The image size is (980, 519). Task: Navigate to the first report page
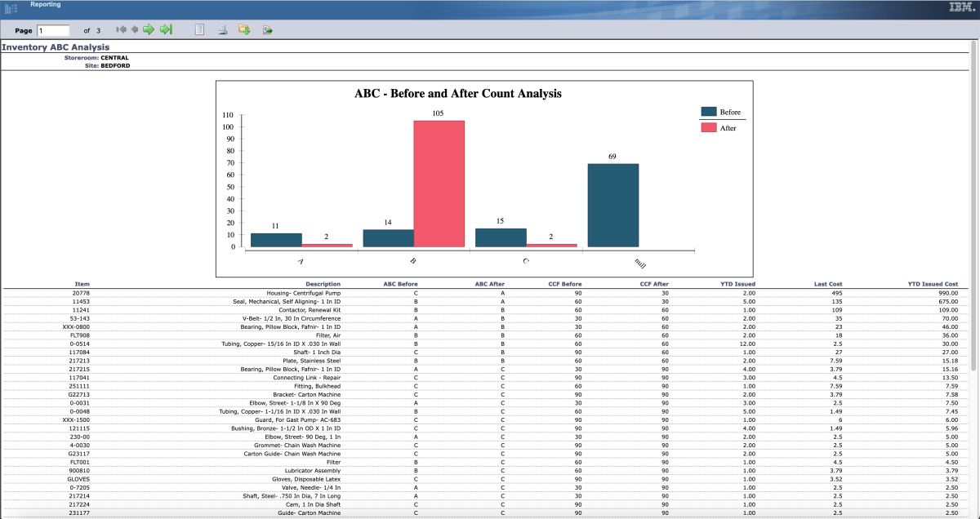121,29
